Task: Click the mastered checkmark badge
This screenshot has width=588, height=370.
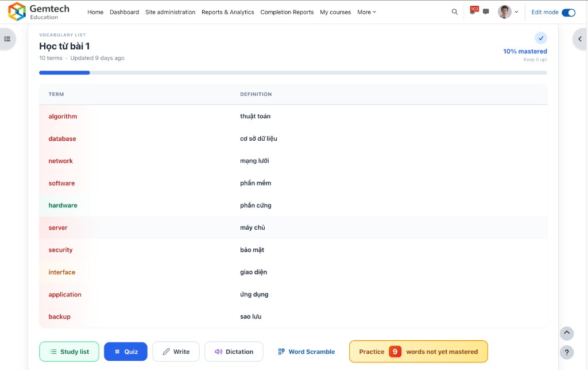Action: 540,38
